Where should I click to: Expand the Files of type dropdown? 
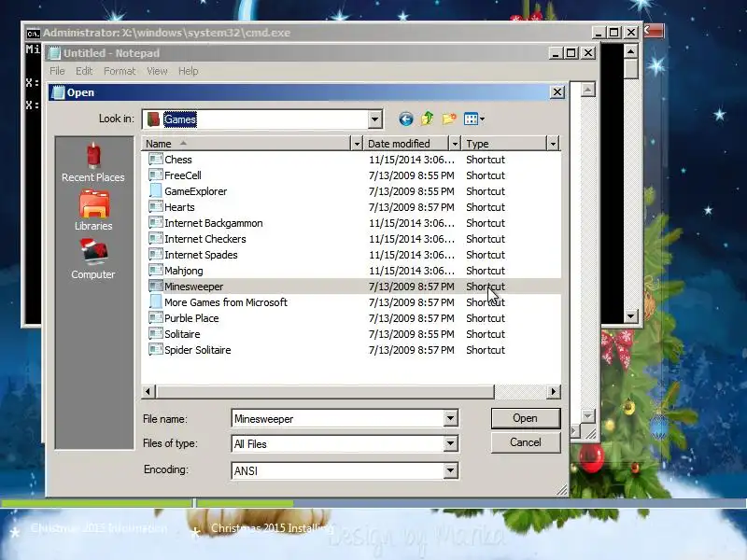click(450, 444)
